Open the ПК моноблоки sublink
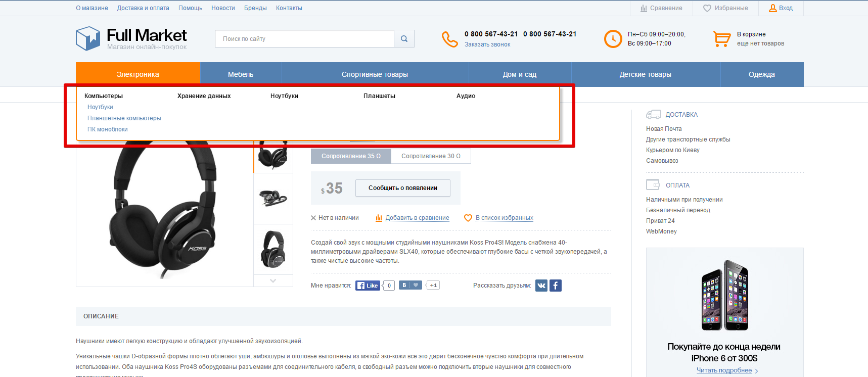The width and height of the screenshot is (868, 377). pos(108,129)
